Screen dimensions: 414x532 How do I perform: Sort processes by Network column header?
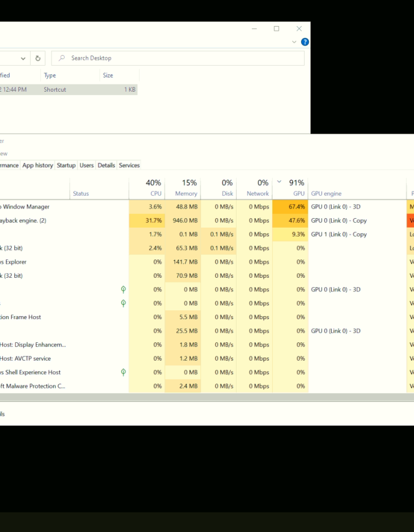coord(254,188)
